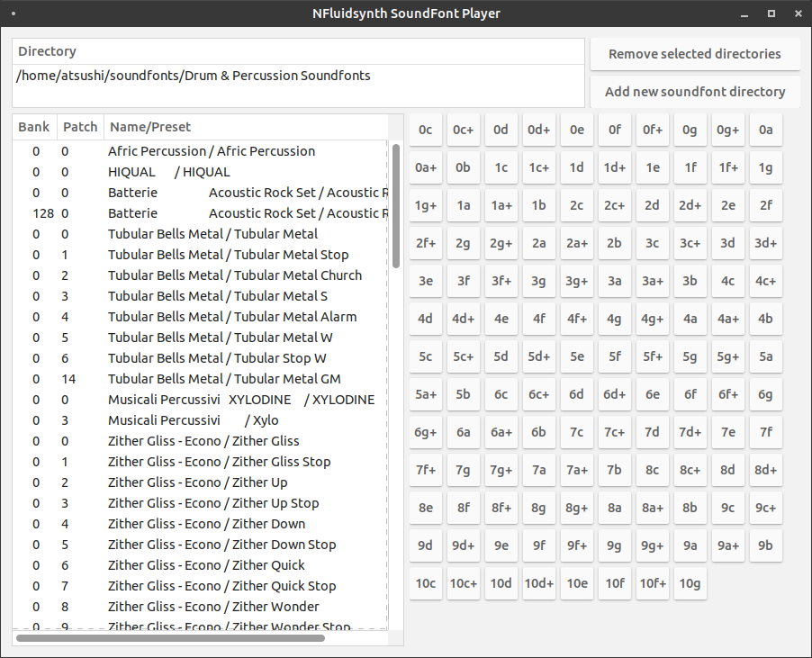The height and width of the screenshot is (658, 812).
Task: Play the 7f+ note key
Action: tap(426, 470)
